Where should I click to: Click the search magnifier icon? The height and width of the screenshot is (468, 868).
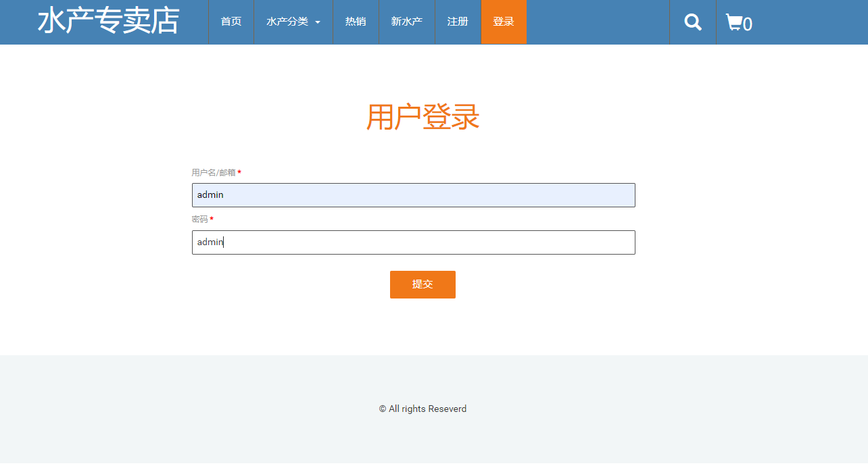click(x=692, y=22)
